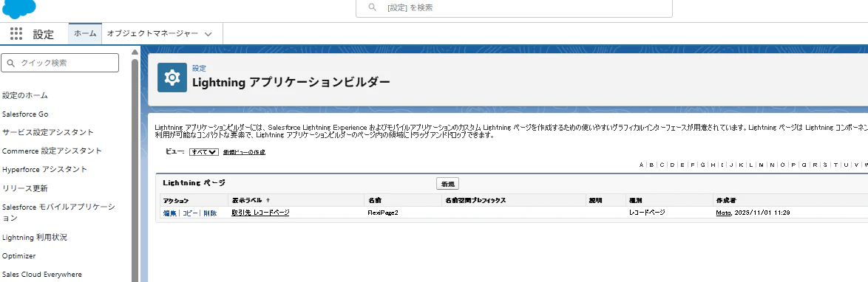Filter list by letter E
The image size is (868, 282).
(682, 165)
